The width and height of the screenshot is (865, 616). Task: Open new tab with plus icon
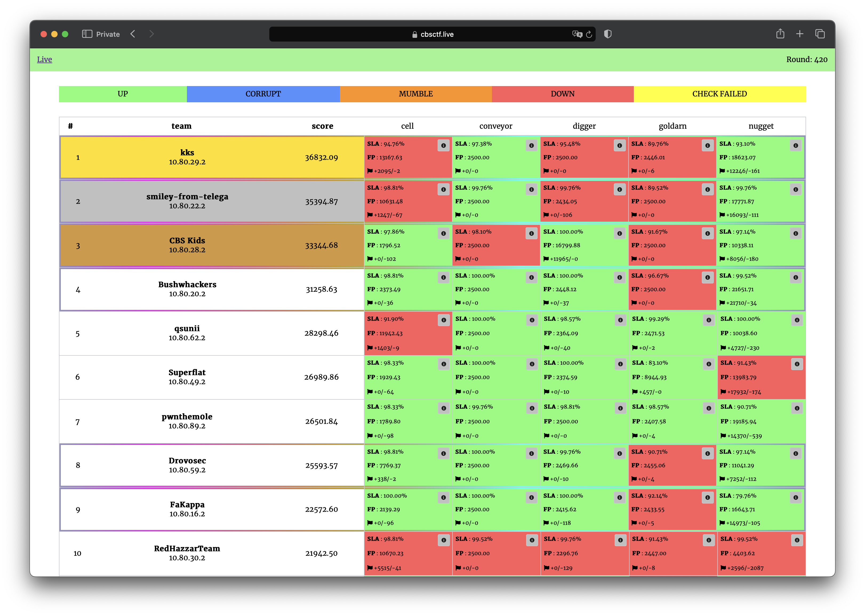click(x=800, y=34)
